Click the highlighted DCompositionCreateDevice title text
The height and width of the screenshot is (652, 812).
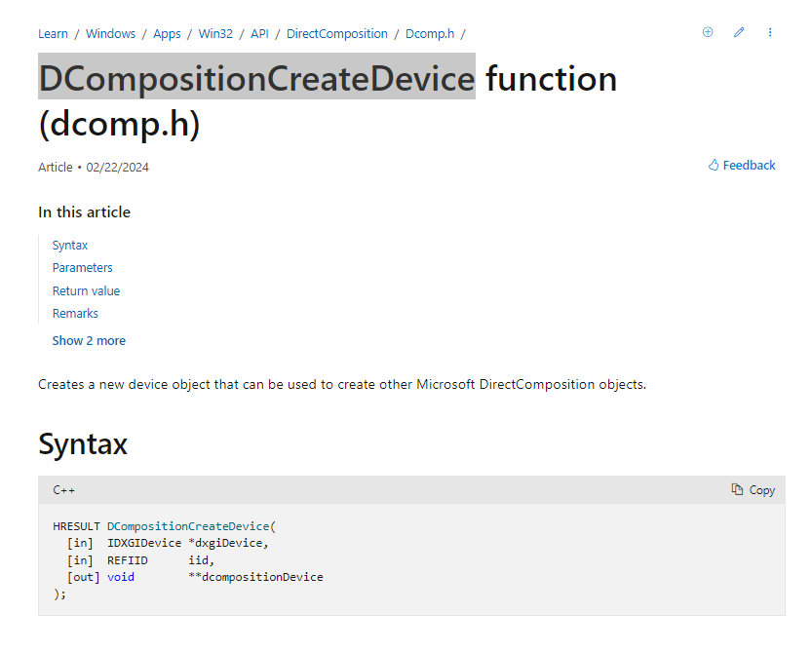257,78
